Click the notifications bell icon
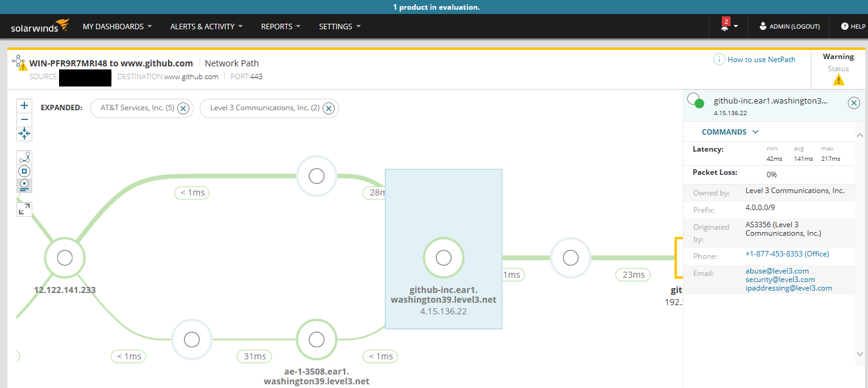868x388 pixels. point(724,26)
